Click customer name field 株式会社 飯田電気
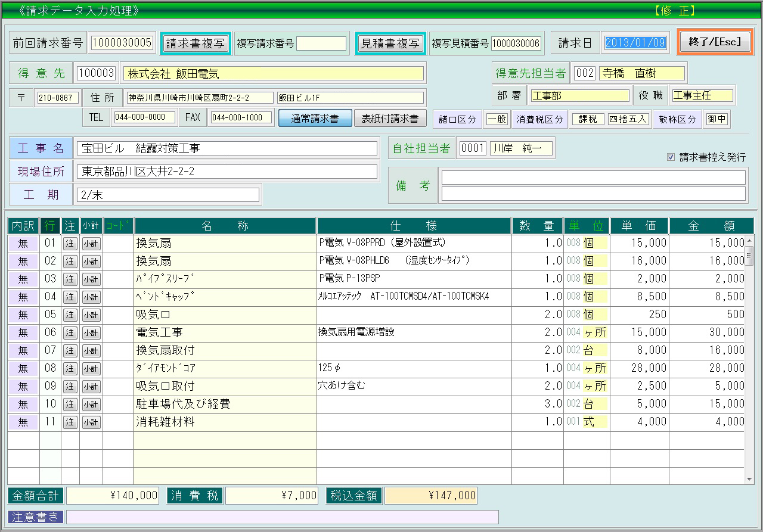 273,73
